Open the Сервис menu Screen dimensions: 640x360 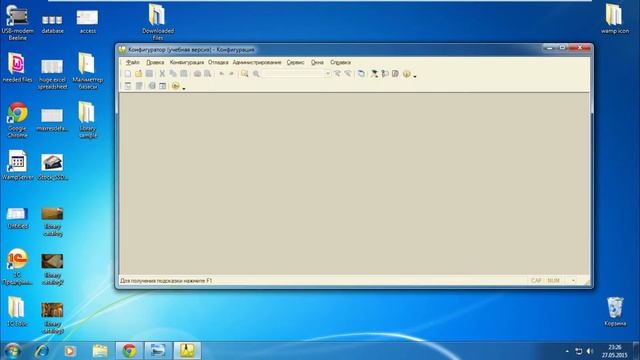point(295,62)
